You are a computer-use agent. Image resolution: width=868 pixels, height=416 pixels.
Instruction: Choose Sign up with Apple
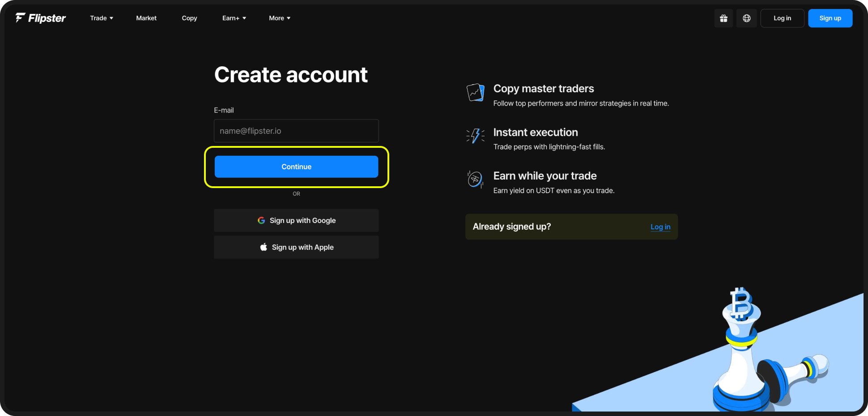click(x=296, y=247)
